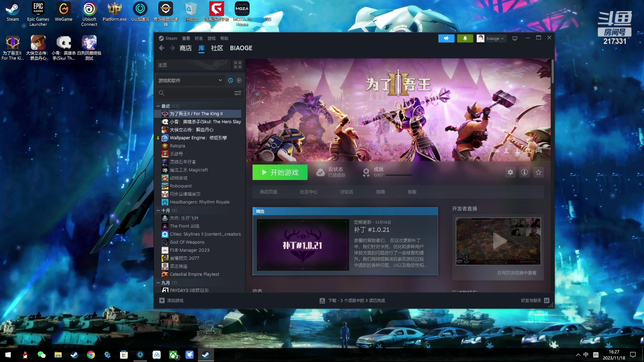
Task: Open the Friends menu (好友)
Action: [x=199, y=38]
